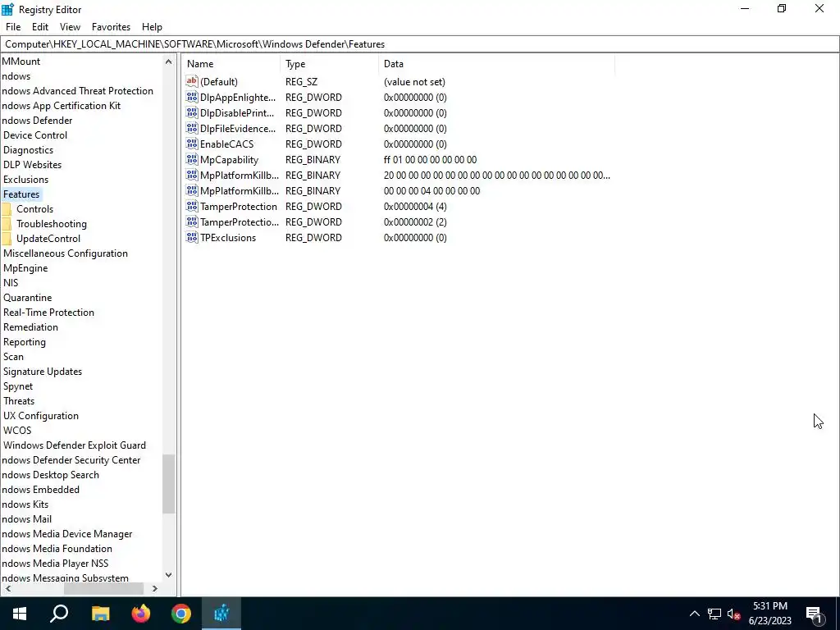Click the Registry Editor taskbar icon
Screen dimensions: 840x630
[221, 614]
